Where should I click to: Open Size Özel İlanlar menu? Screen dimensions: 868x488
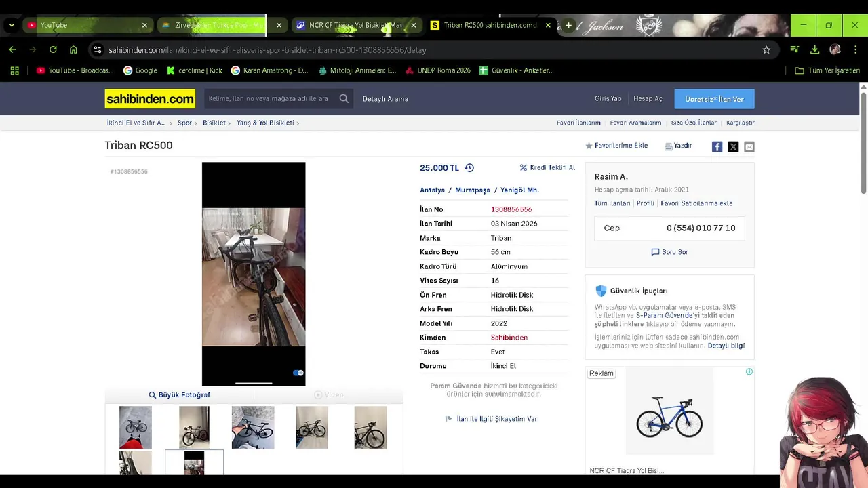[694, 123]
